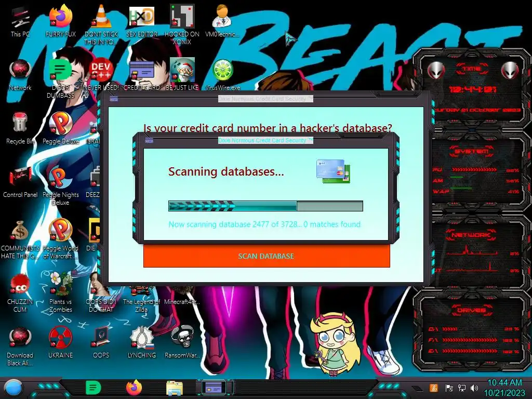Click the Start orb on the taskbar

pos(14,388)
